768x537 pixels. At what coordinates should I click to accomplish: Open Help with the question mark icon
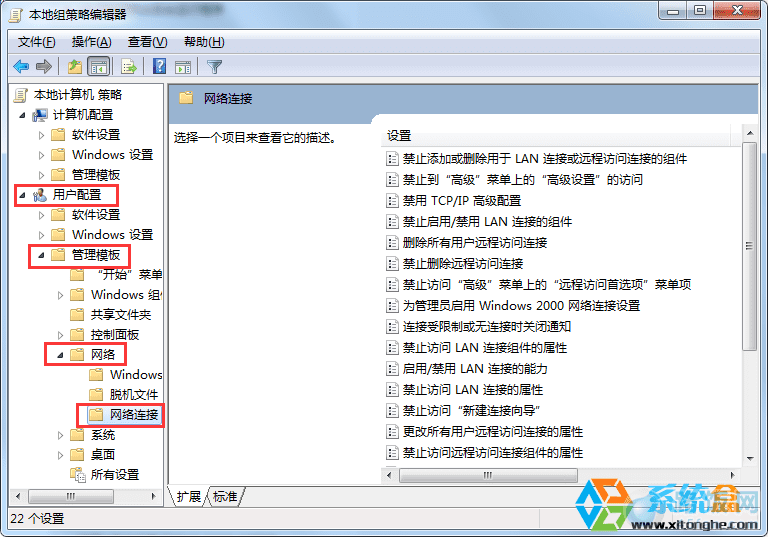(159, 66)
